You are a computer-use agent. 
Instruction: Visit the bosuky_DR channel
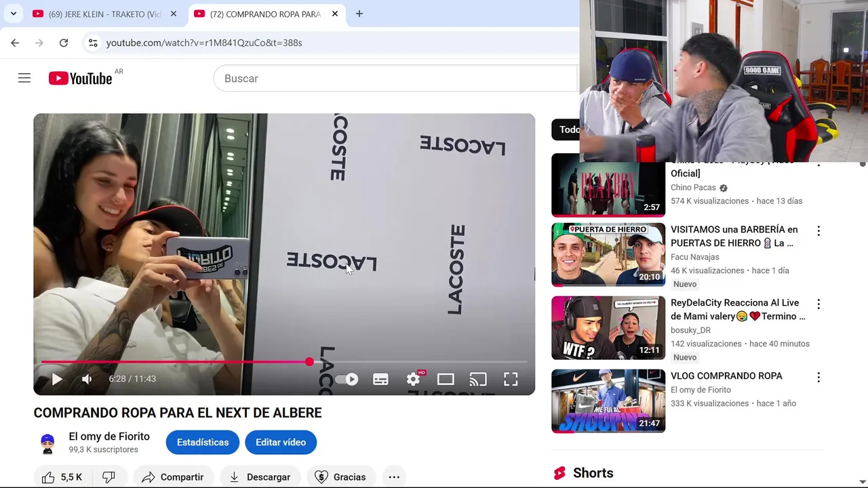(x=690, y=330)
